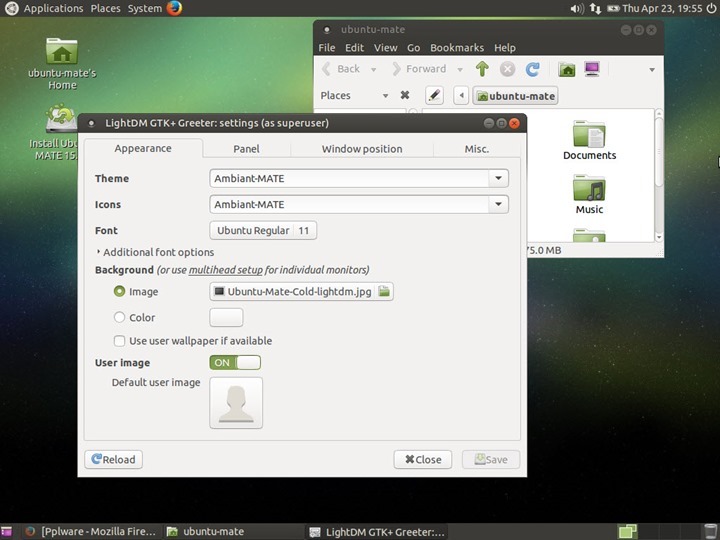Browse for background image folder icon
The height and width of the screenshot is (540, 720).
(x=384, y=291)
